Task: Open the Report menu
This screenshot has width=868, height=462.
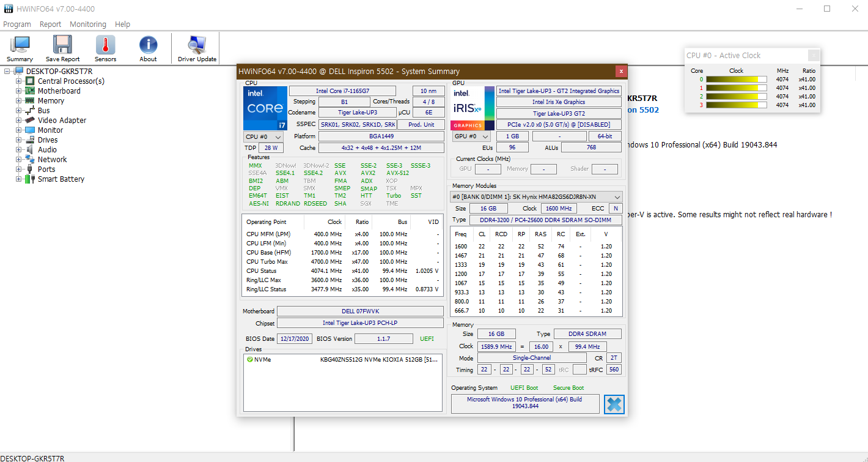Action: [50, 24]
